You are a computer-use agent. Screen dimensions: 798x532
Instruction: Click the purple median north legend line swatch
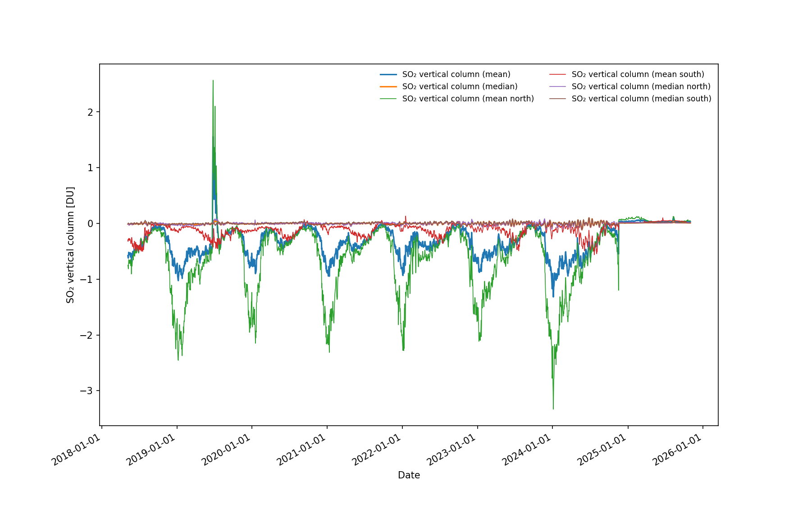click(x=557, y=86)
